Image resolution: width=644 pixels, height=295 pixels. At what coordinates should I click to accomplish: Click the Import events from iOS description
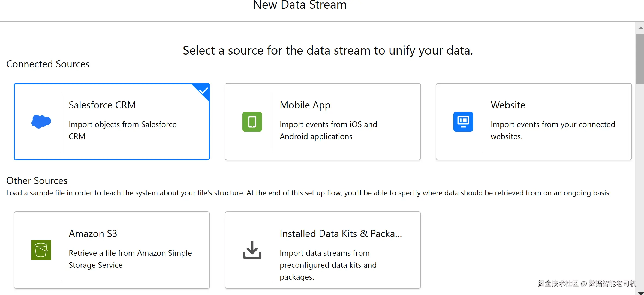(x=328, y=130)
